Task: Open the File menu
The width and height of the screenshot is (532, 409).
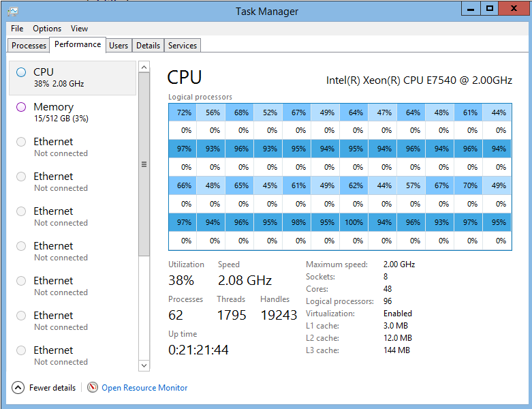Action: click(x=17, y=29)
